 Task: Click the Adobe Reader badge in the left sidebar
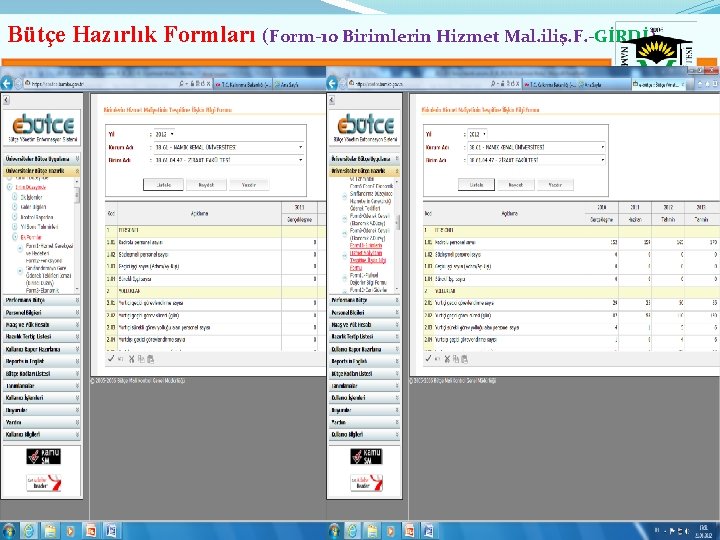coord(43,483)
